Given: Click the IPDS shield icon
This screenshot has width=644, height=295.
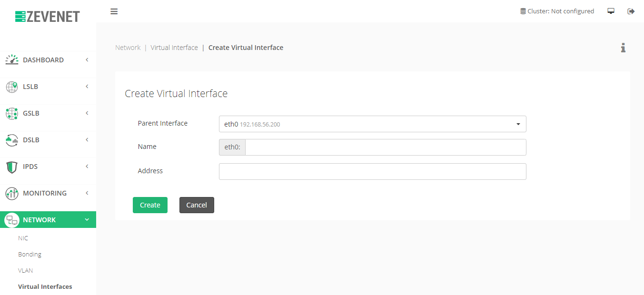Looking at the screenshot, I should tap(12, 167).
